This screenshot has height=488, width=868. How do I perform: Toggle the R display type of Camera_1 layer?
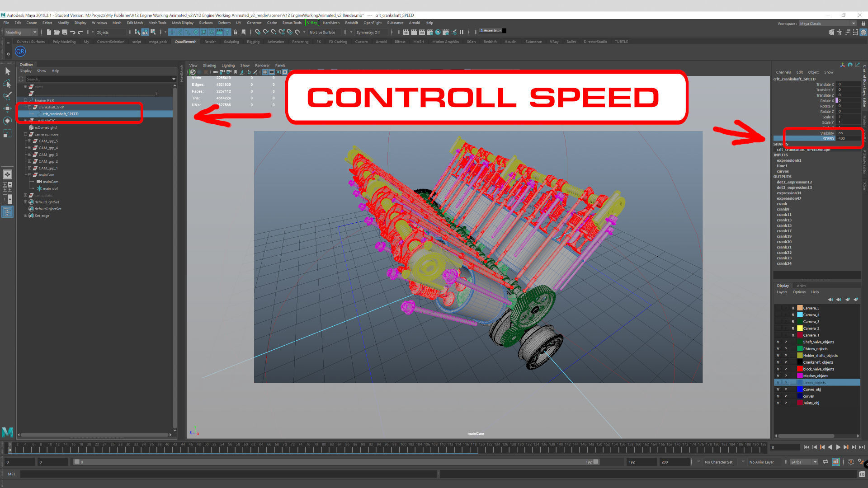(x=793, y=335)
